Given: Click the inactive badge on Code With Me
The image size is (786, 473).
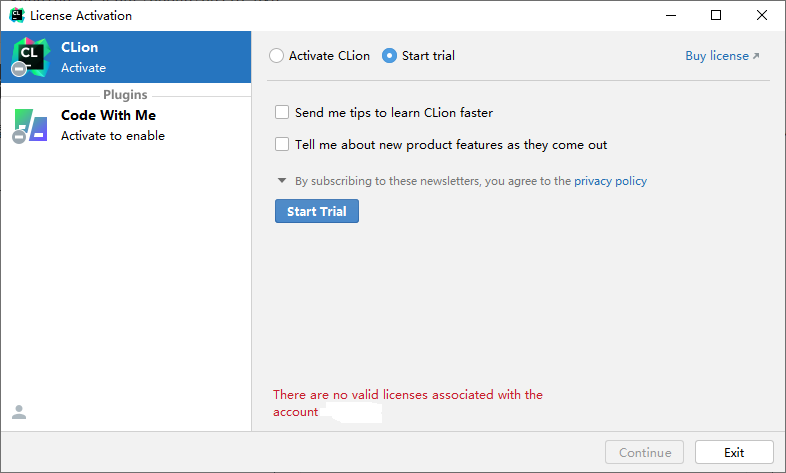Looking at the screenshot, I should click(x=19, y=136).
